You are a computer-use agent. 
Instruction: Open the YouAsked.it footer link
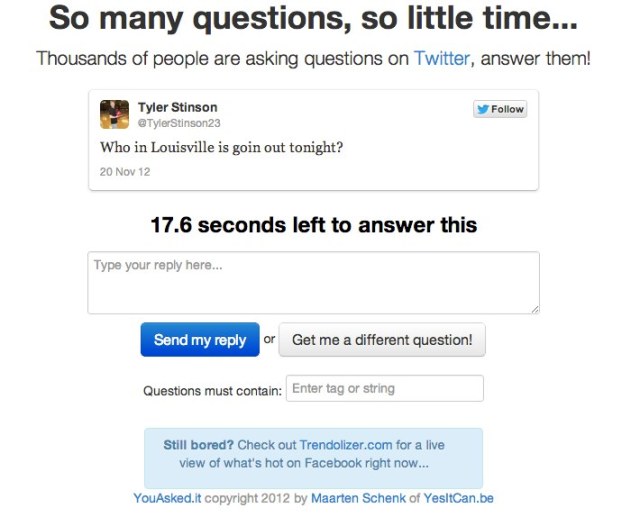click(x=166, y=498)
